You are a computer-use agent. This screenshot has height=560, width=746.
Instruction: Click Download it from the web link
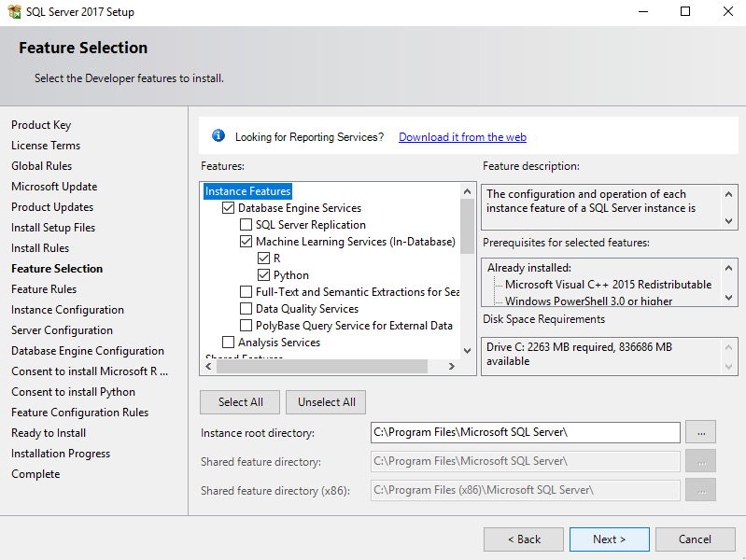tap(462, 137)
